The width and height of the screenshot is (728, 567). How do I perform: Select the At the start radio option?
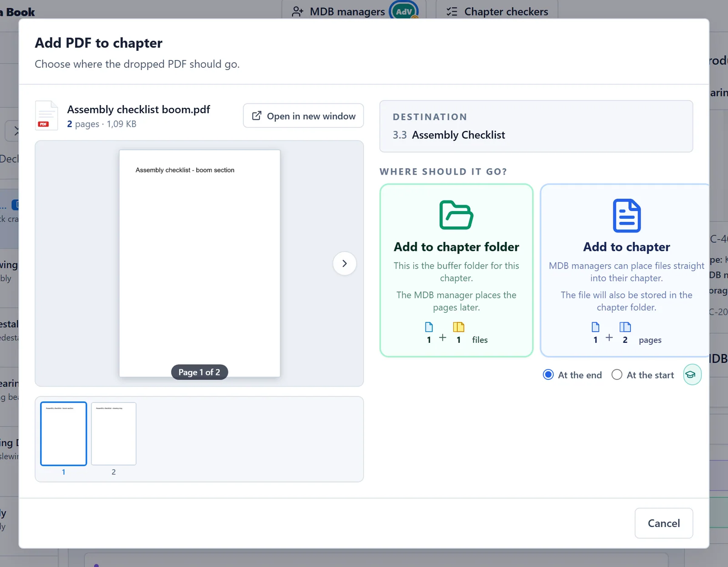(x=617, y=375)
